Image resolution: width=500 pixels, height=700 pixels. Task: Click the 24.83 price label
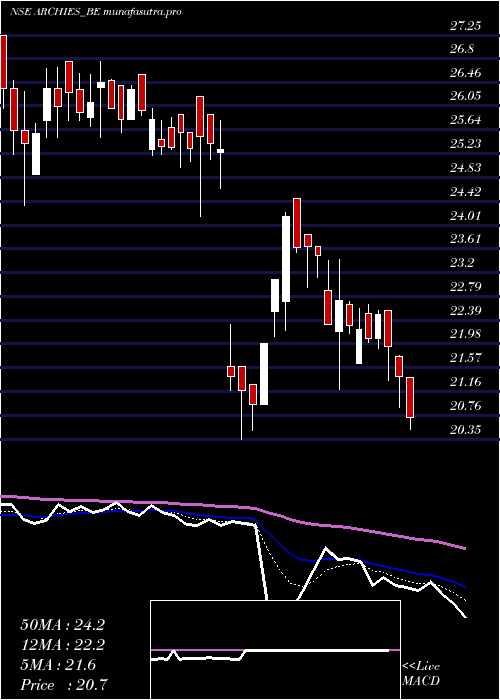coord(465,168)
